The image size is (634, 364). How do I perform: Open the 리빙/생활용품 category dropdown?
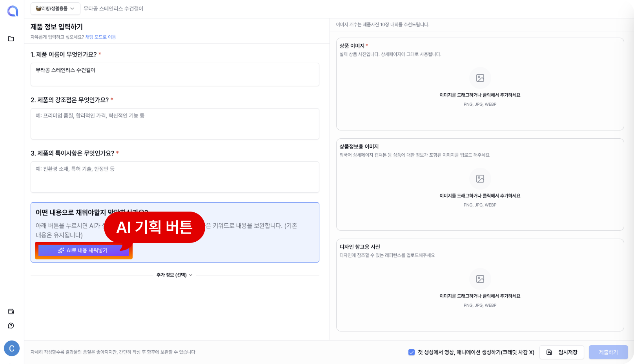click(55, 9)
